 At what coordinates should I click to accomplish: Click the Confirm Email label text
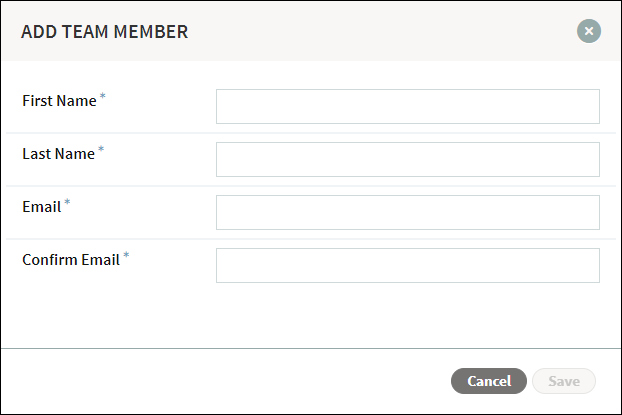tap(71, 260)
